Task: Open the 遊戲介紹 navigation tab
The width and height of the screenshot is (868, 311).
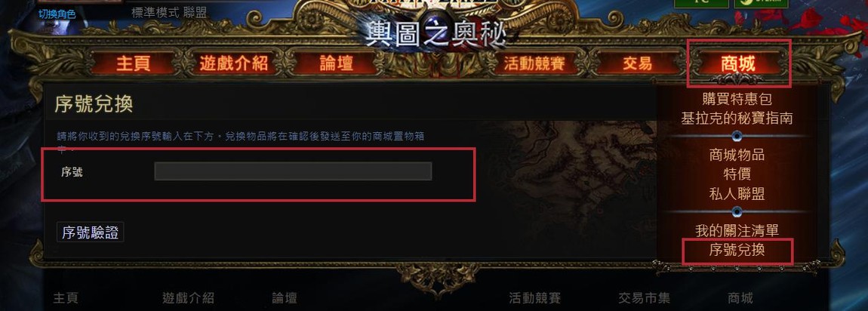Action: pos(234,63)
